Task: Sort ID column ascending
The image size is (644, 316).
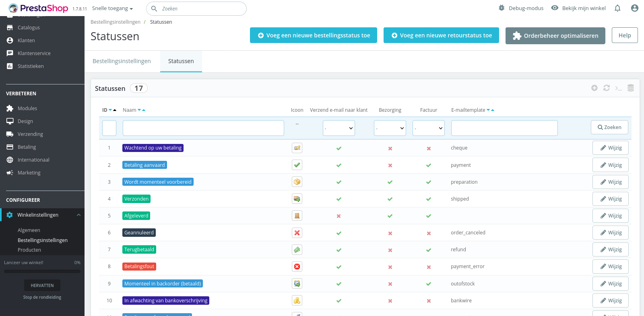Action: [x=115, y=110]
